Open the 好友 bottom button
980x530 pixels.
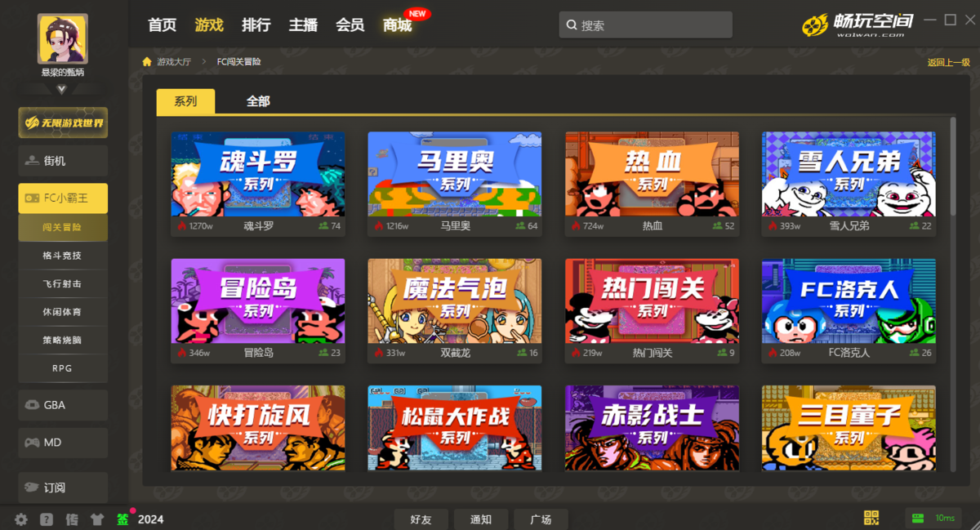[x=421, y=519]
